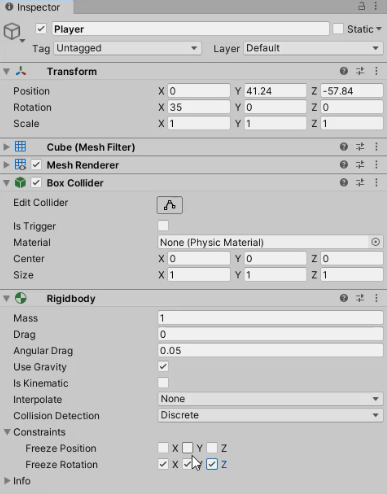Collapse the Rigidbody component
The height and width of the screenshot is (494, 387).
[7, 298]
